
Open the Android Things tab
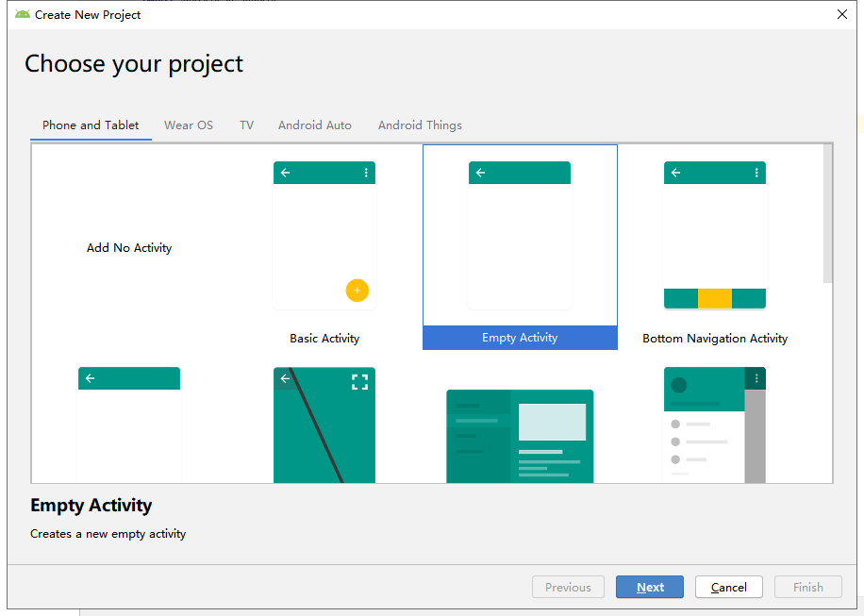tap(420, 125)
